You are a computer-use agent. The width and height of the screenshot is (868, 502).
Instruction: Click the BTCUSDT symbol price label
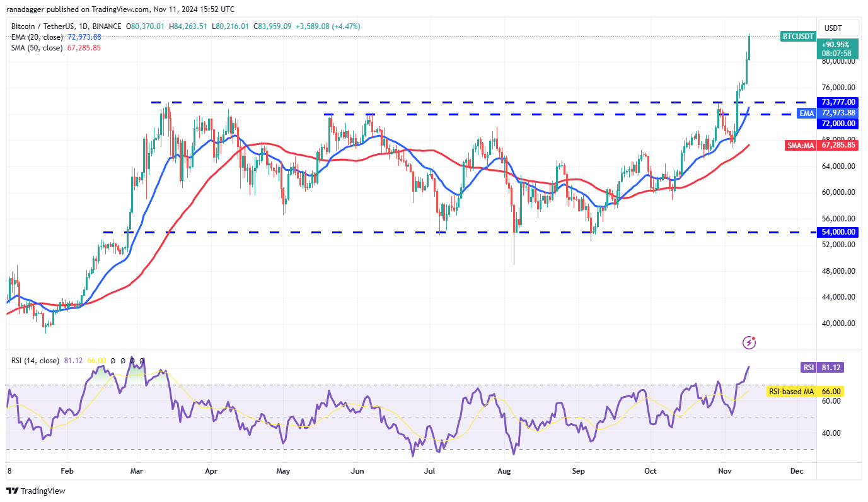pos(798,36)
